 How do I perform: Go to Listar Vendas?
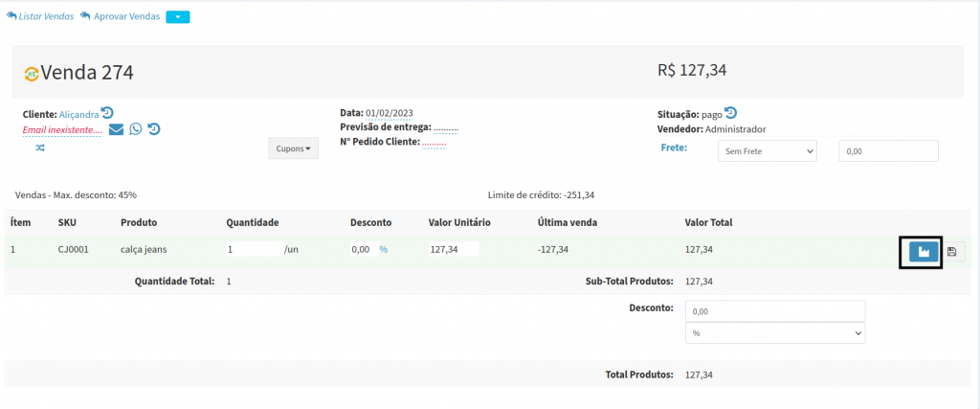coord(40,16)
